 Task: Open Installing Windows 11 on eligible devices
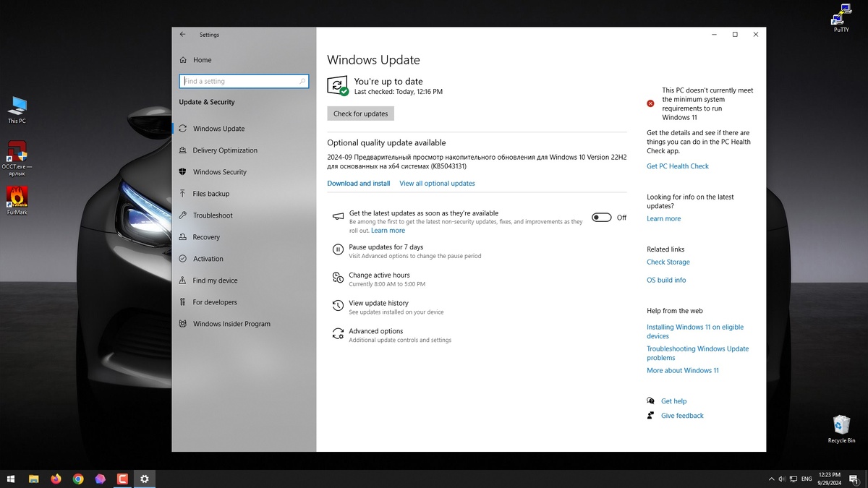(695, 332)
